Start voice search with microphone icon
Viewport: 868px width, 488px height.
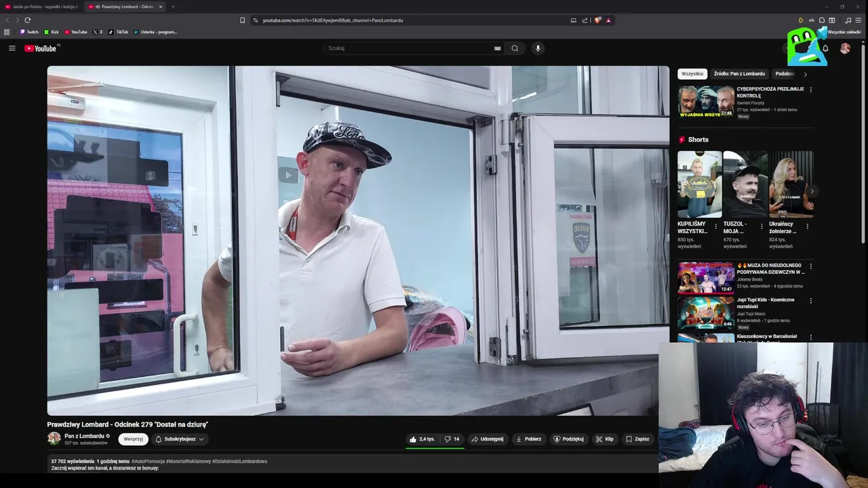538,48
